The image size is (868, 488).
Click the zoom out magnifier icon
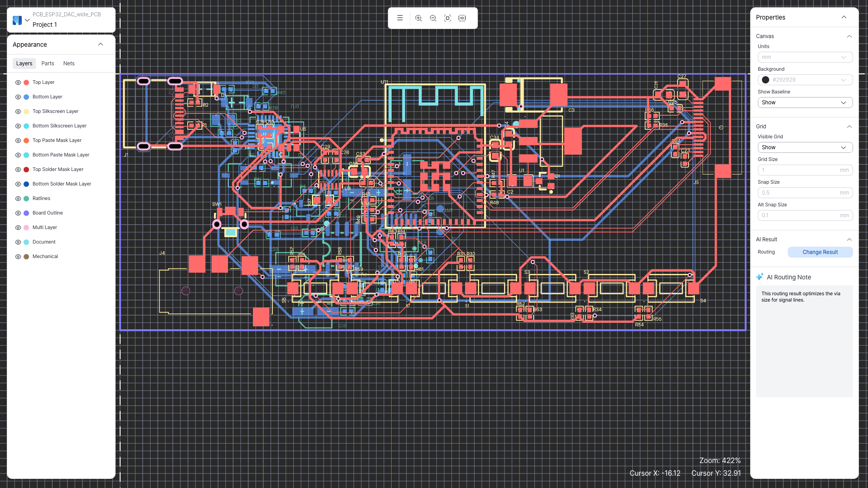433,18
